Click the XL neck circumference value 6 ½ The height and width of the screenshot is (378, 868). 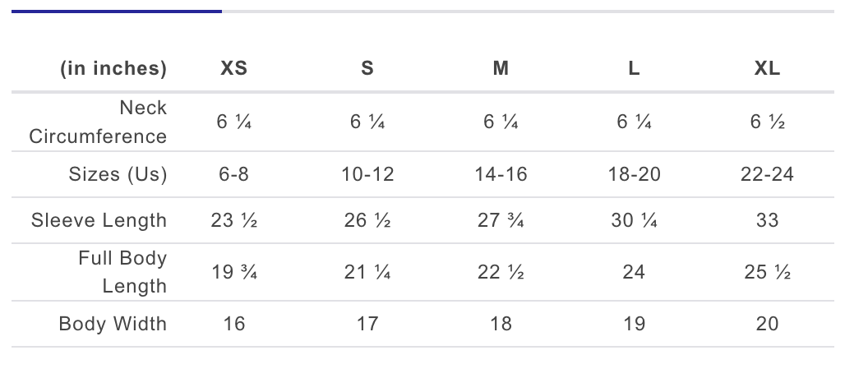(x=767, y=122)
